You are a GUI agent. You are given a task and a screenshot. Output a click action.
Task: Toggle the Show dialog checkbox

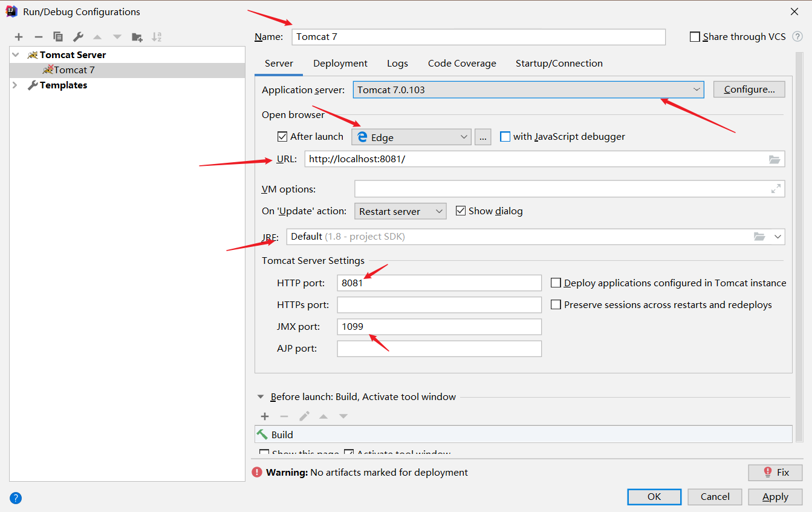[x=461, y=211]
